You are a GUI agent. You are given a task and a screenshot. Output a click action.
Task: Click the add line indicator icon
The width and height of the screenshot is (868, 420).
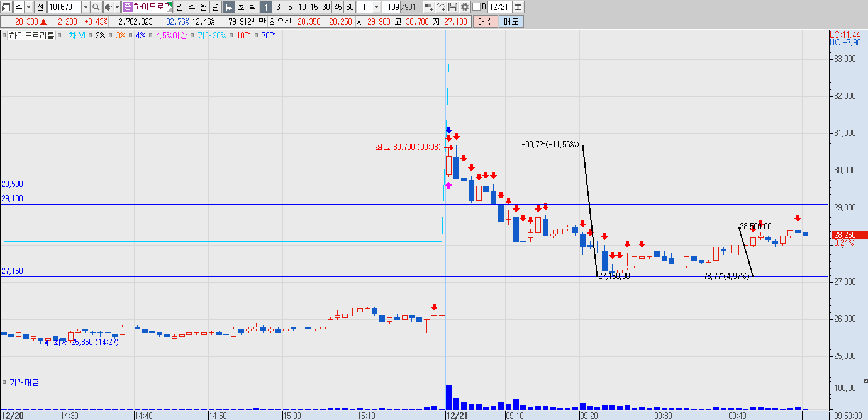click(x=442, y=7)
